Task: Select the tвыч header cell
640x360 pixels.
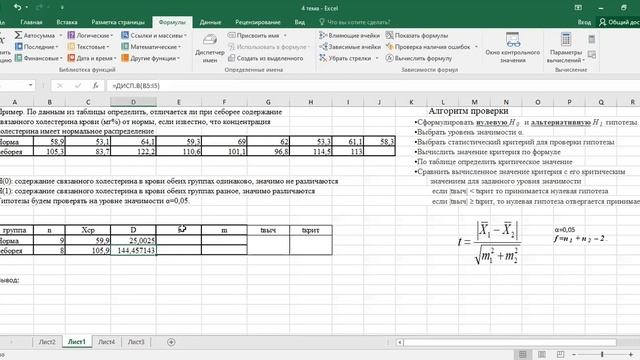Action: pos(268,230)
